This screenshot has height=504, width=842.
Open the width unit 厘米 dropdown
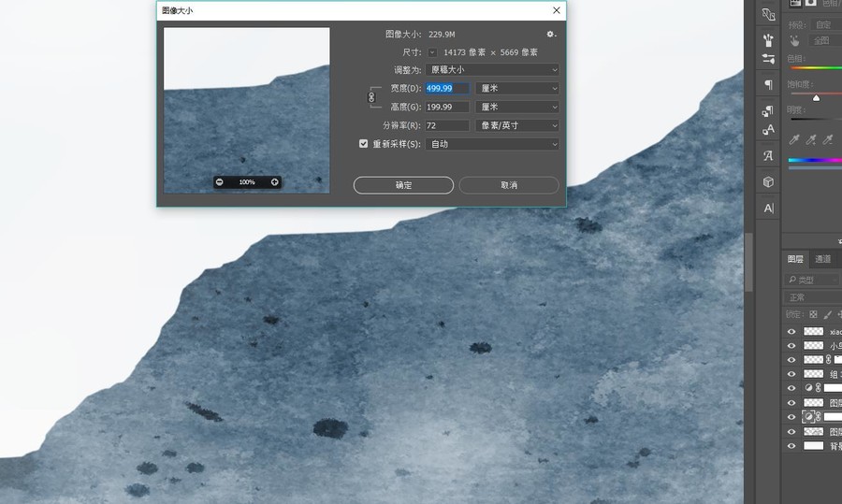pyautogui.click(x=517, y=88)
